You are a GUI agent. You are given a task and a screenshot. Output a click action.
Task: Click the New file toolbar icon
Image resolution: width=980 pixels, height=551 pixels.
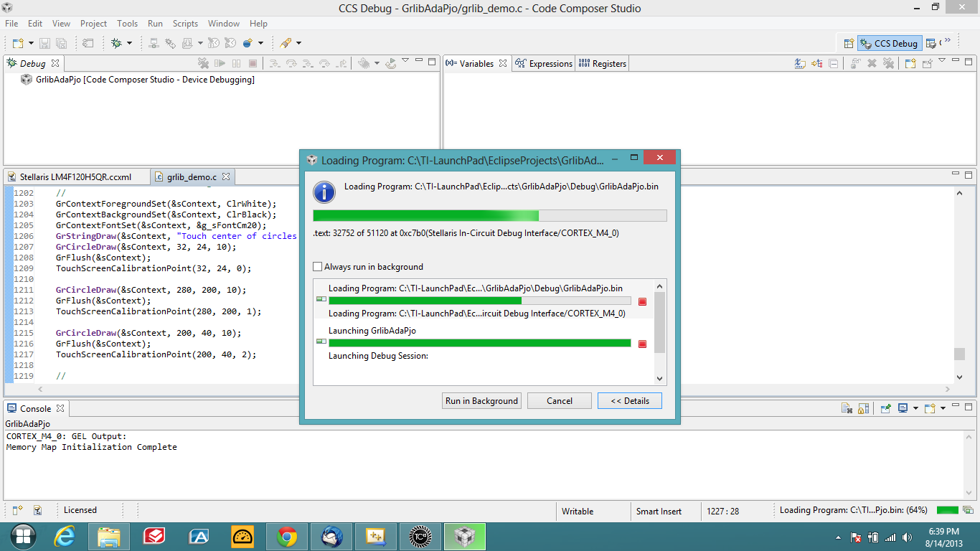18,43
